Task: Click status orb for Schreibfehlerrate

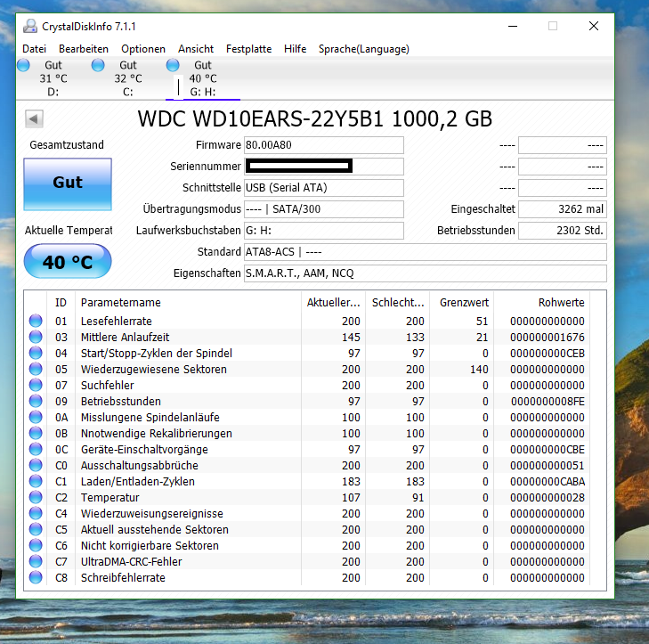Action: [36, 577]
